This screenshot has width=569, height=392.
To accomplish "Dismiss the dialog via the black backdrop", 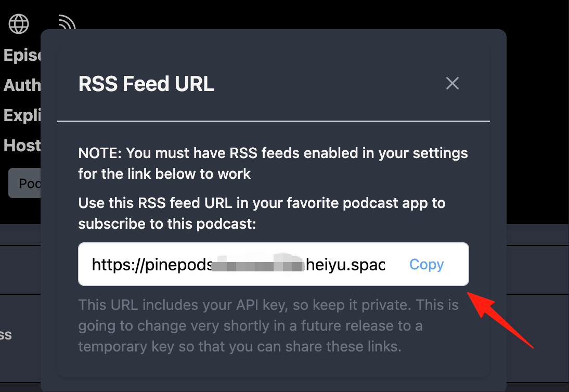I will coord(537,109).
